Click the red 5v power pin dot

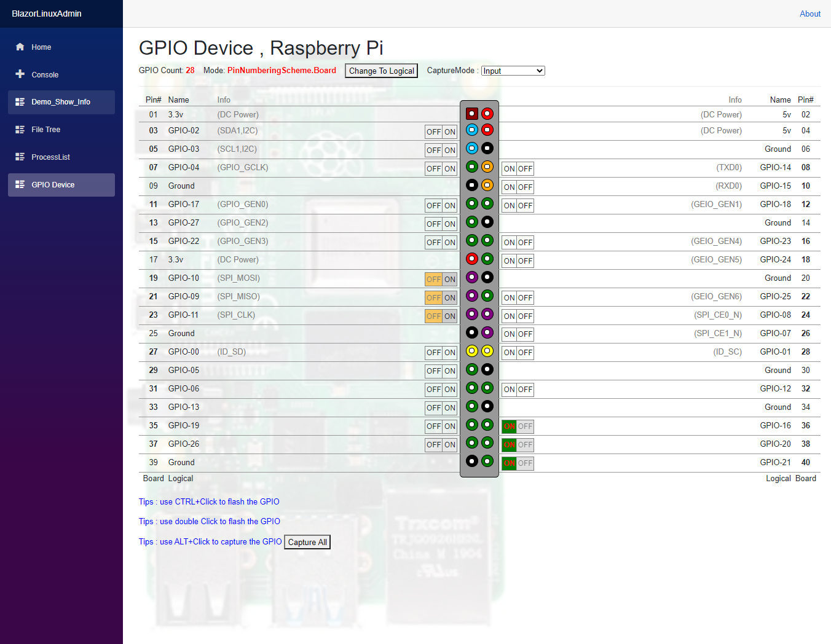487,113
